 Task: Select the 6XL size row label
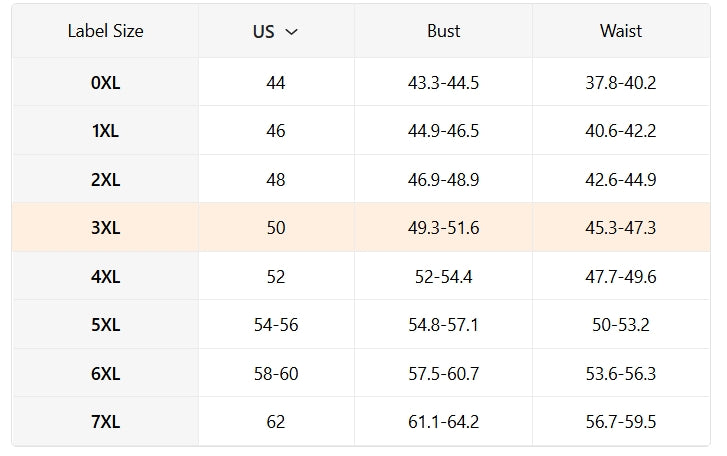click(x=105, y=374)
